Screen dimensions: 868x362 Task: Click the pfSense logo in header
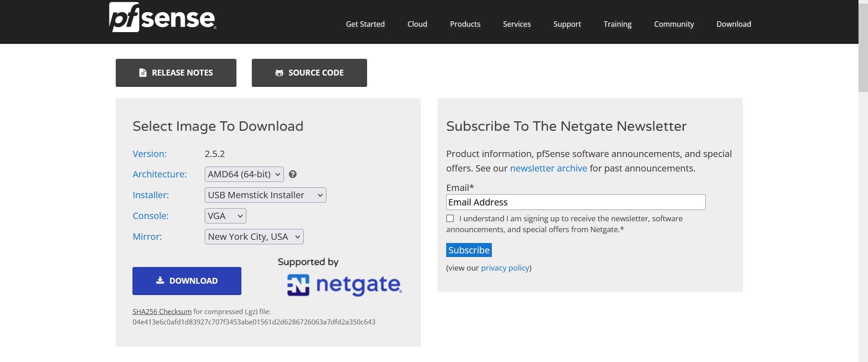tap(163, 17)
